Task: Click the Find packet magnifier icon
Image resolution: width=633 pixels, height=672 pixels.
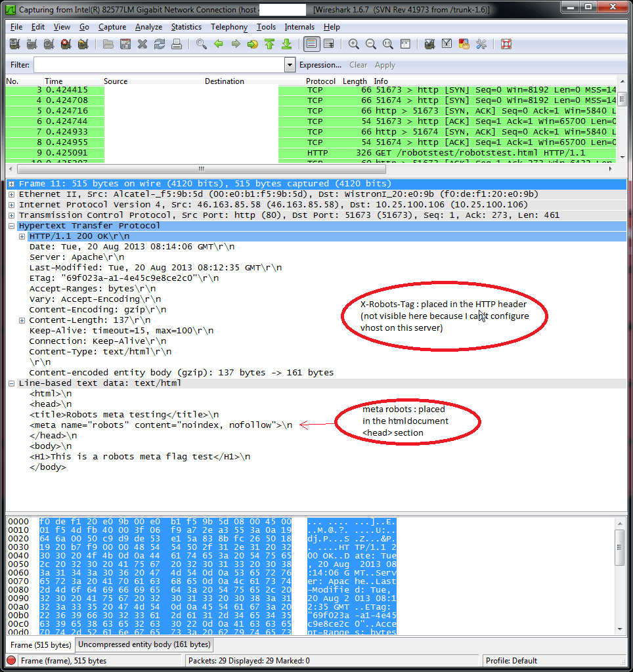Action: pyautogui.click(x=202, y=45)
